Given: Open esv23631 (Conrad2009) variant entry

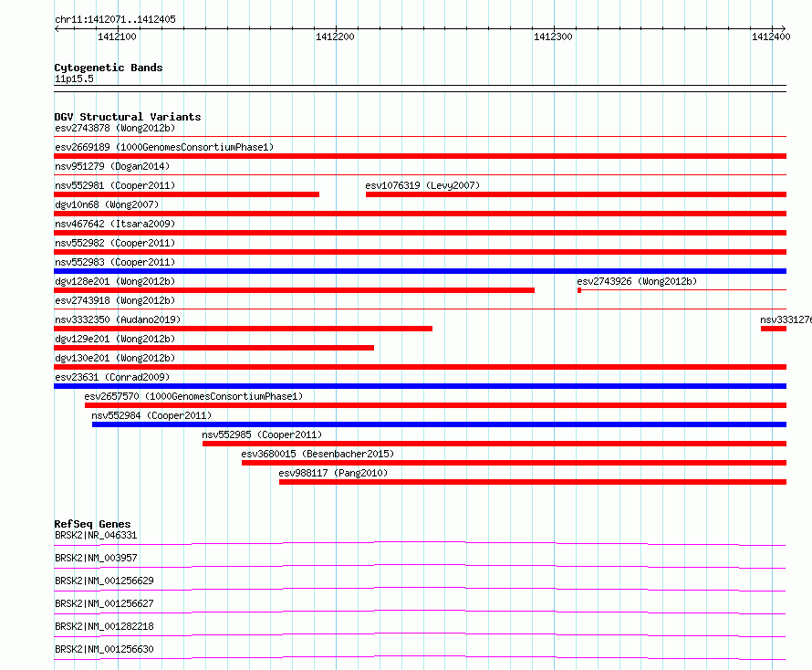Looking at the screenshot, I should [112, 377].
